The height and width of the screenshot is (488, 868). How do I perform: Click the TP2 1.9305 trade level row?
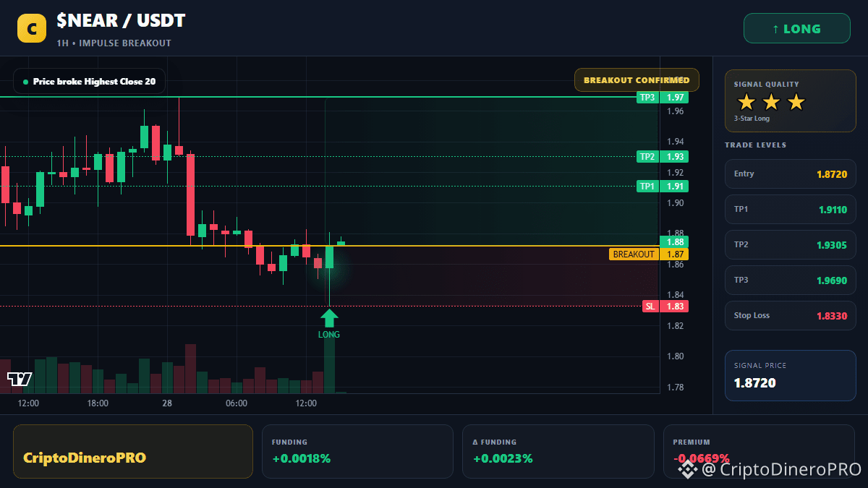791,244
